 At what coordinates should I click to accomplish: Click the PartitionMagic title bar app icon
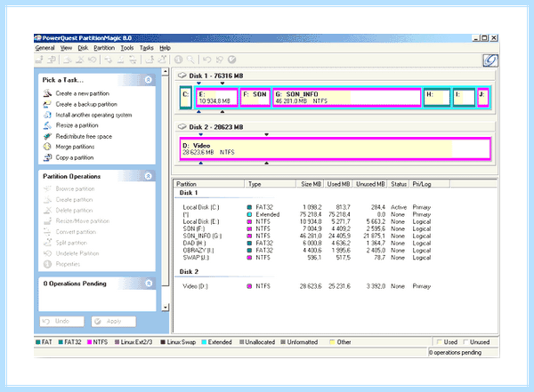point(37,37)
